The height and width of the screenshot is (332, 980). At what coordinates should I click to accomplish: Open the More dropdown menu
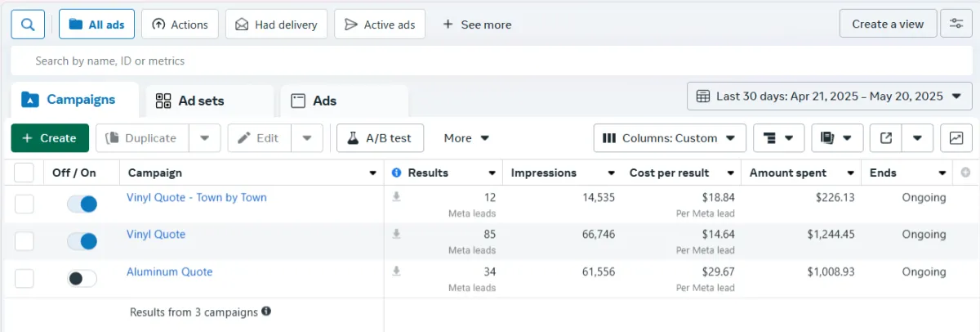[466, 138]
